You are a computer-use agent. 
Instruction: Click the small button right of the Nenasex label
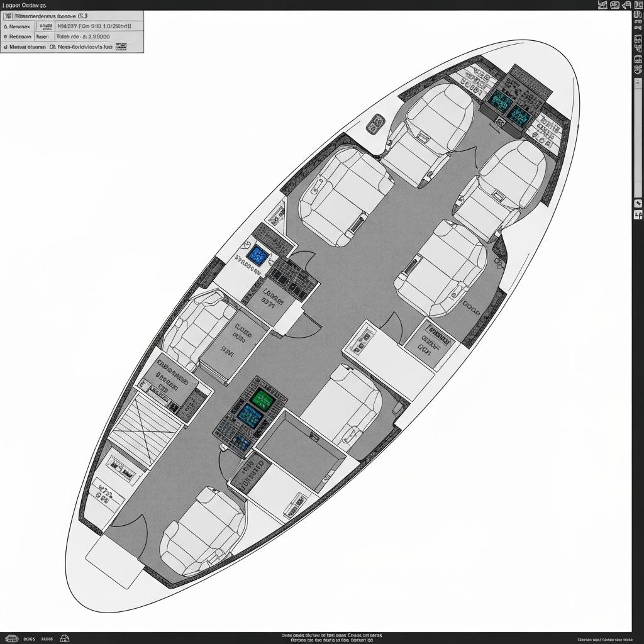(x=45, y=26)
